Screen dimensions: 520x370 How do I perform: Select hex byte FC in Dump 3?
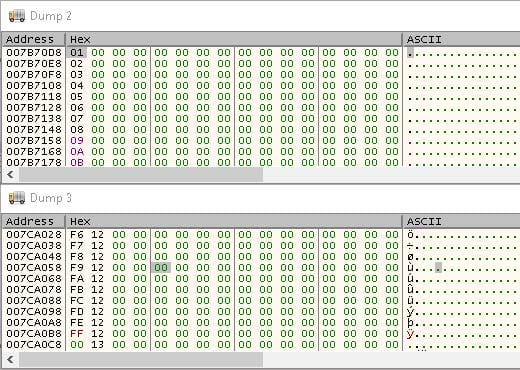[77, 301]
